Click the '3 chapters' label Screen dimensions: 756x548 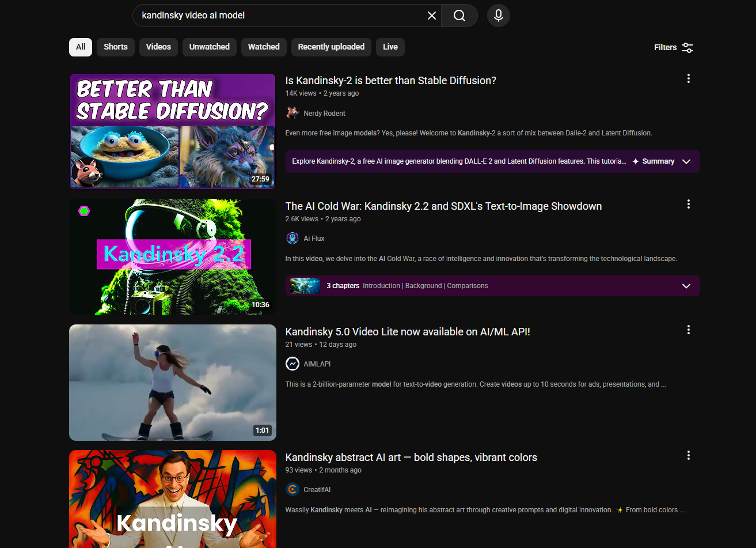pos(343,286)
